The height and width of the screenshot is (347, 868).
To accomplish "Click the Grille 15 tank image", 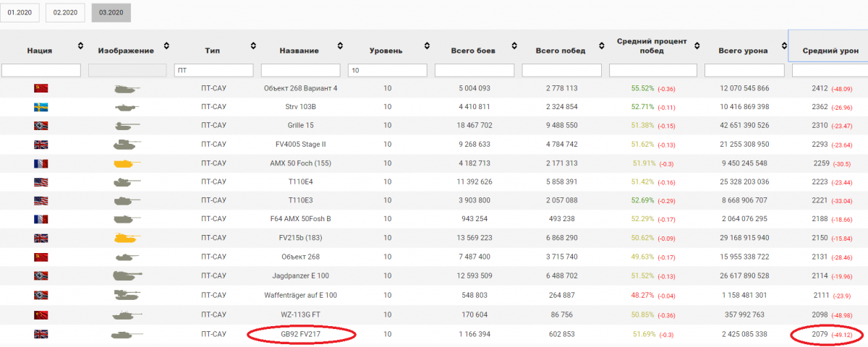I will pos(126,126).
